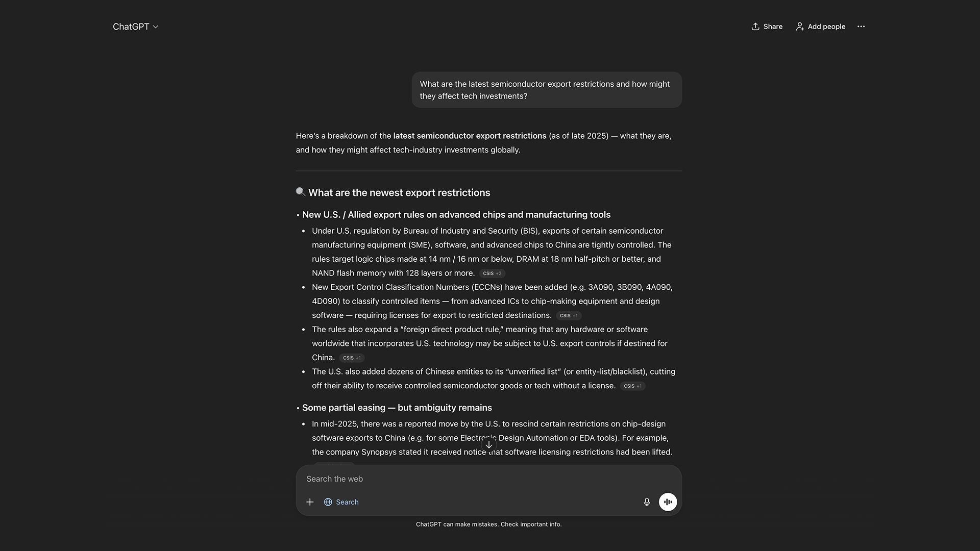980x551 pixels.
Task: Expand the CSIS +2 citation pill
Action: tap(492, 273)
